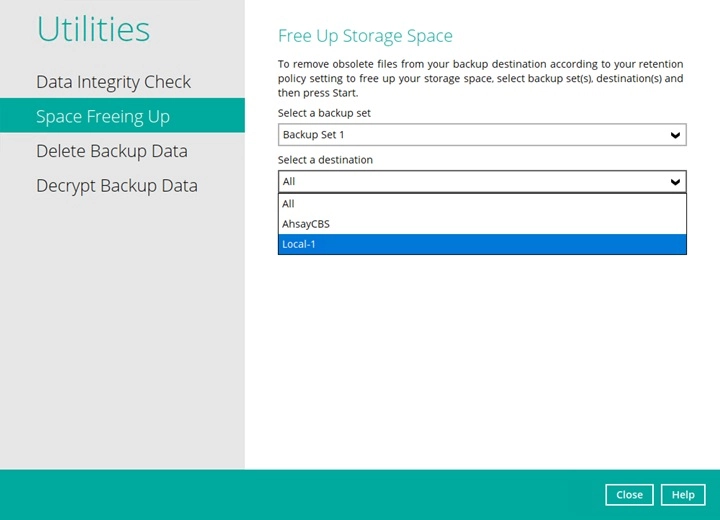
Task: Open Help from the bottom bar
Action: 683,495
